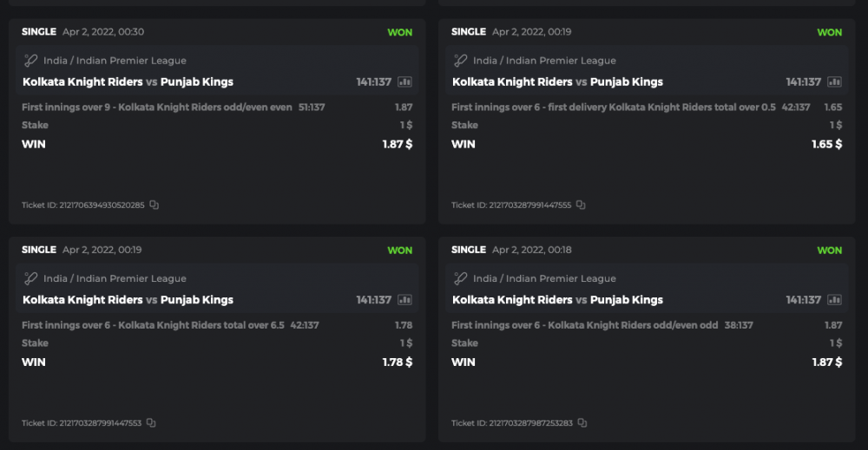This screenshot has height=450, width=868.
Task: Click WON status on the 00:30 ticket
Action: point(399,32)
